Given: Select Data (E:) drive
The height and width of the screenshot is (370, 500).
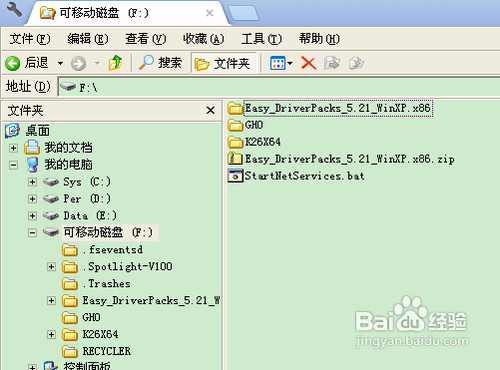Looking at the screenshot, I should point(90,216).
